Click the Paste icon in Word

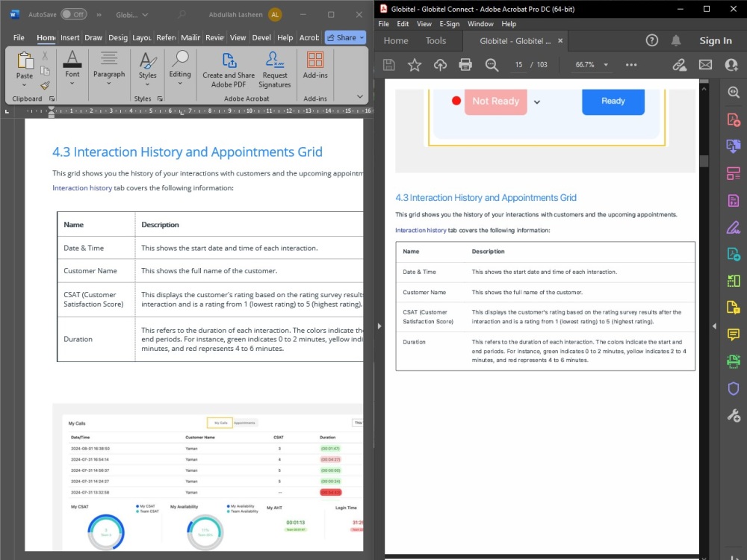[x=25, y=60]
